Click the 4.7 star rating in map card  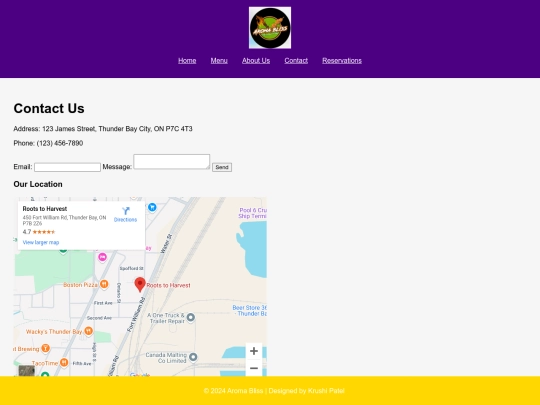[39, 232]
